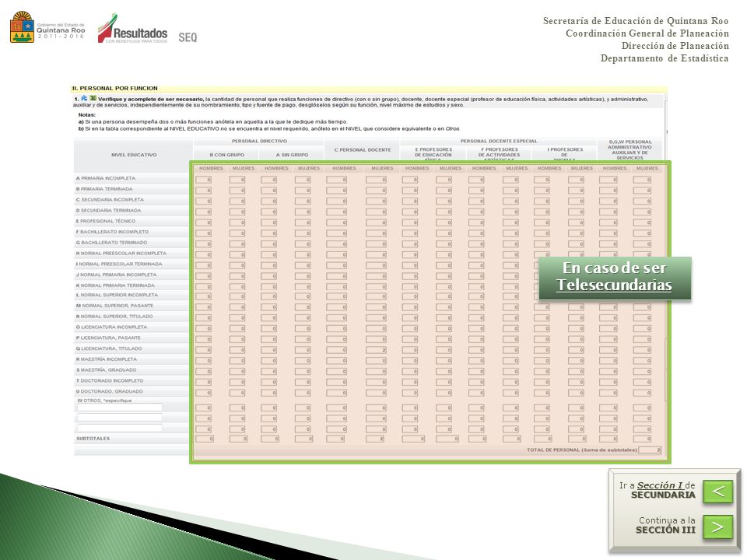
Task: Click the 'U DOCTORADO, GRADUADO' row label
Action: (110, 391)
